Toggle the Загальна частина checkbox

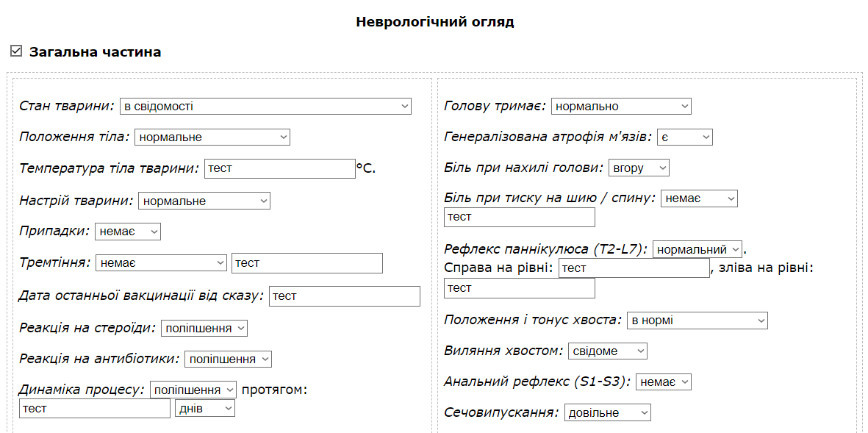pos(16,51)
